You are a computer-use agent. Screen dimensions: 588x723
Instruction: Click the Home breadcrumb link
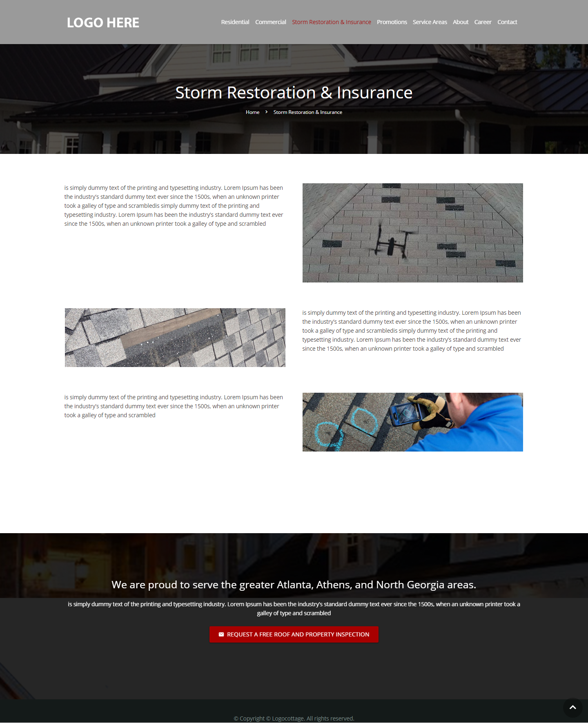click(x=252, y=112)
